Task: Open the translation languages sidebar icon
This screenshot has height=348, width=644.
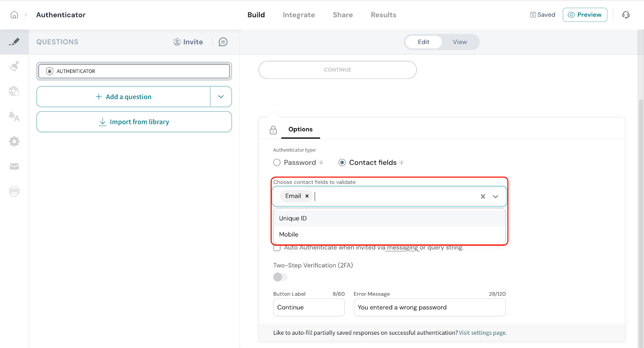Action: point(14,116)
